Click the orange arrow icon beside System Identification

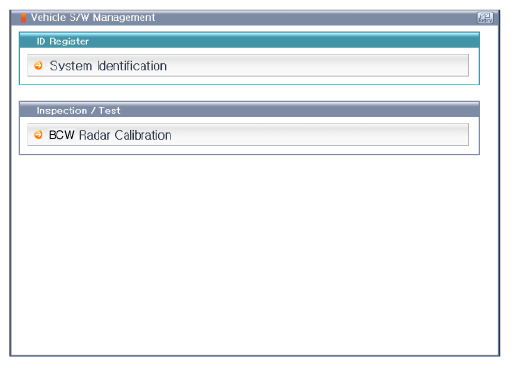tap(38, 66)
